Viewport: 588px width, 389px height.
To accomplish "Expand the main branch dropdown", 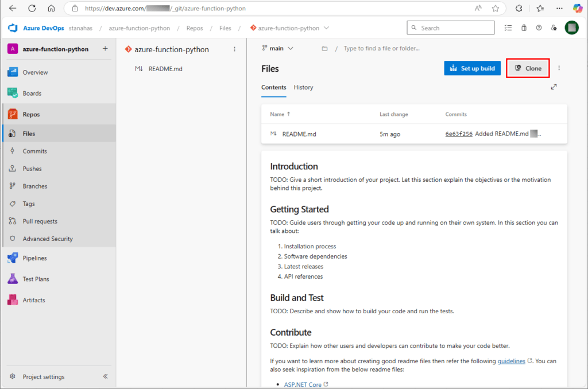I will point(278,48).
